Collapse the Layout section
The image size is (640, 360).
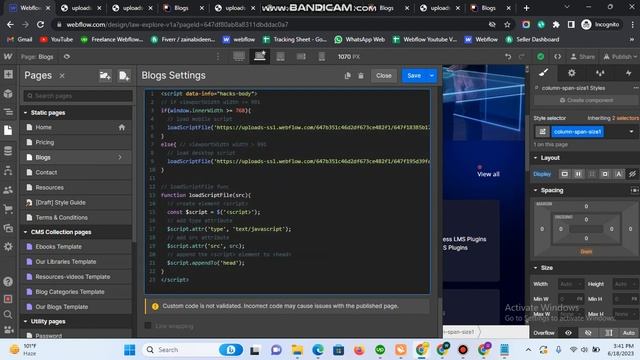point(536,158)
